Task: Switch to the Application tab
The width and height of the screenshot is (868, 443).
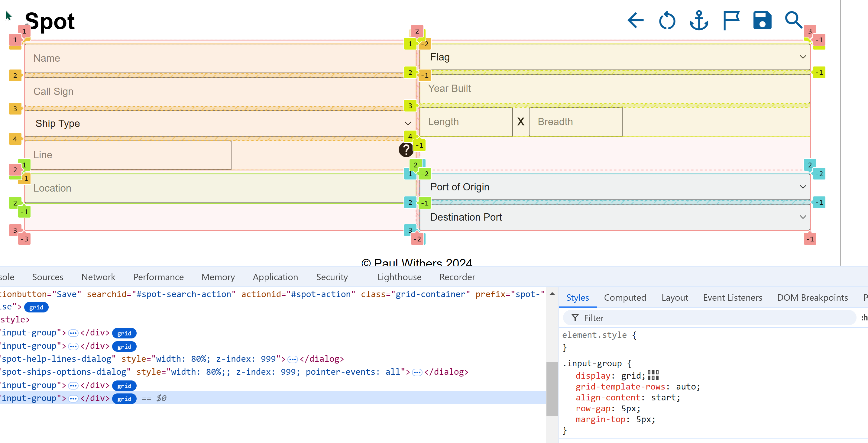Action: tap(275, 277)
